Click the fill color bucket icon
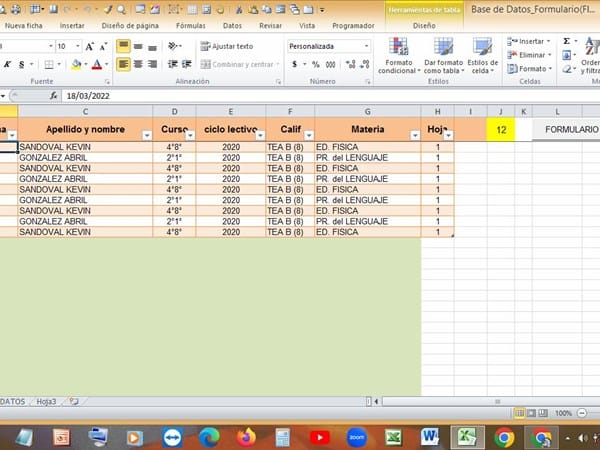 (x=78, y=64)
